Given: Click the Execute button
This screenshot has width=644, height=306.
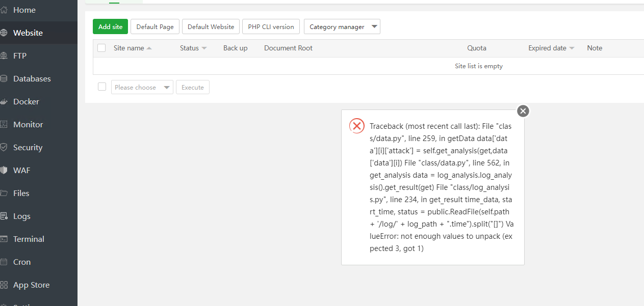Looking at the screenshot, I should point(193,88).
